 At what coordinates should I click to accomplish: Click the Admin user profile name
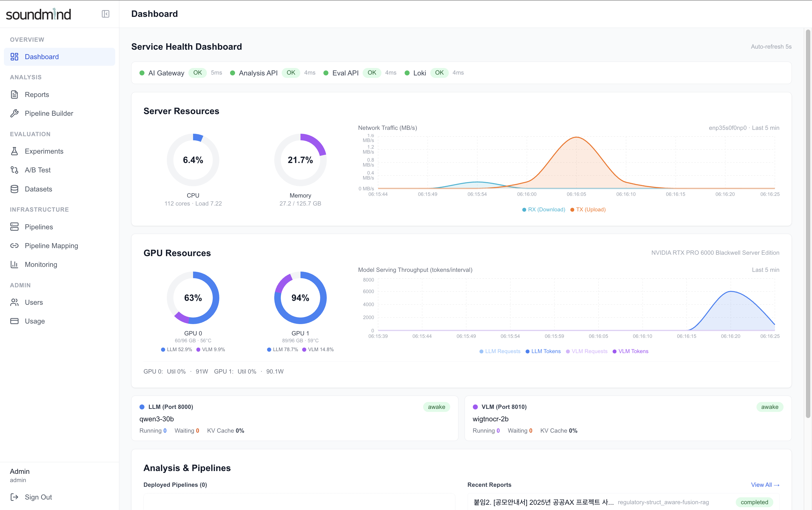pyautogui.click(x=20, y=471)
